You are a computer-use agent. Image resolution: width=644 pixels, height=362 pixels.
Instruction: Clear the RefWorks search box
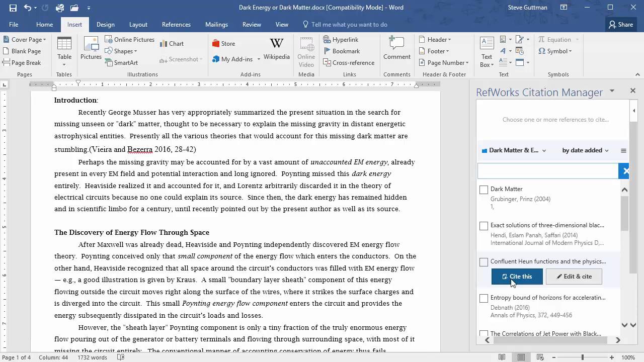coord(624,171)
